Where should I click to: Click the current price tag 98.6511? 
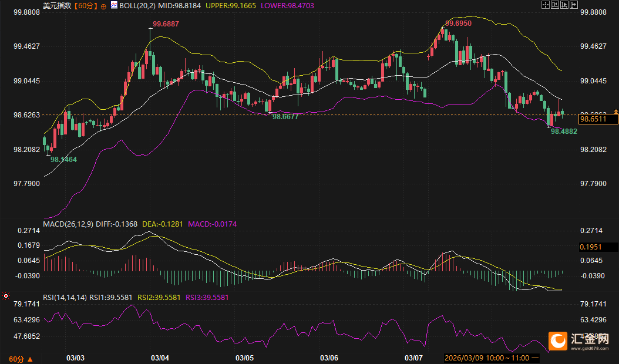click(x=597, y=119)
